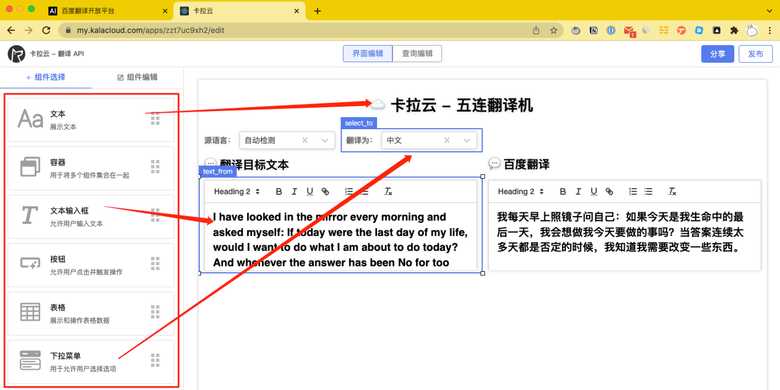Switch to 查询编辑 mode
The image size is (780, 390).
417,54
